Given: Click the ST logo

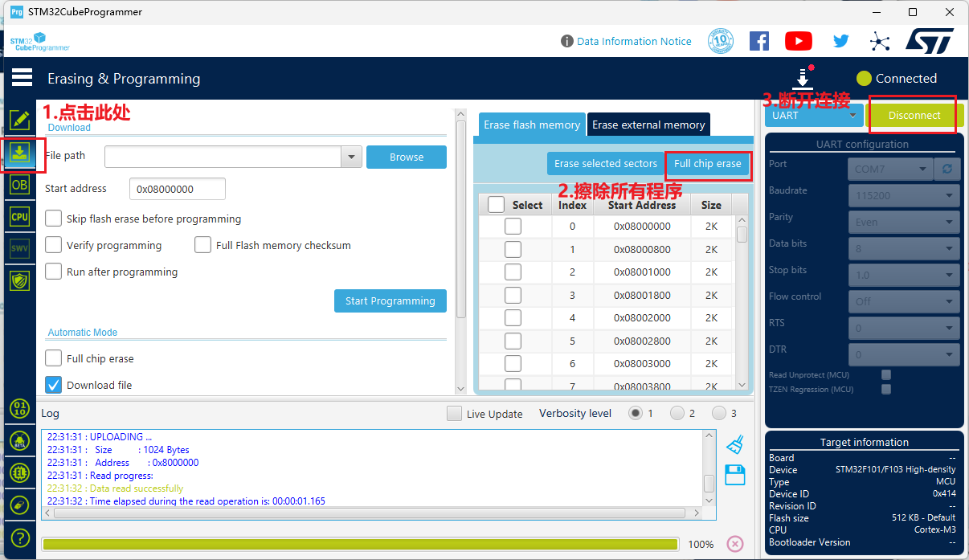Looking at the screenshot, I should point(930,41).
